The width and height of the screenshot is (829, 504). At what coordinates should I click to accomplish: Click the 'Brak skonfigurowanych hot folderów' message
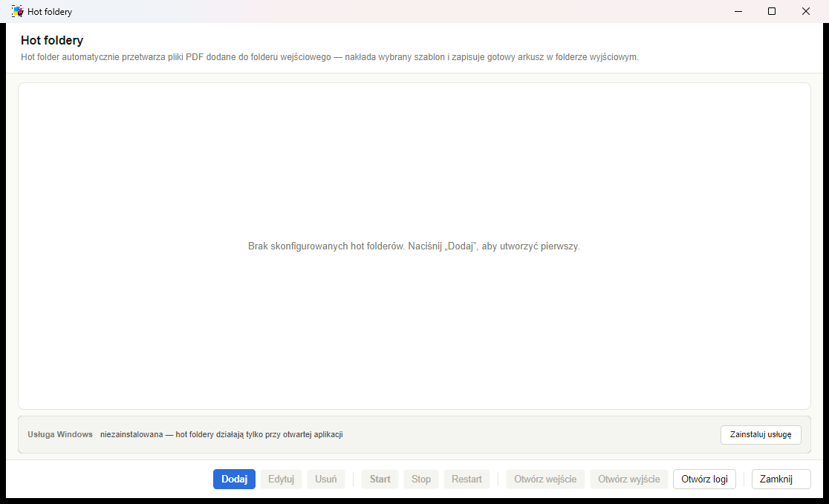pos(414,246)
